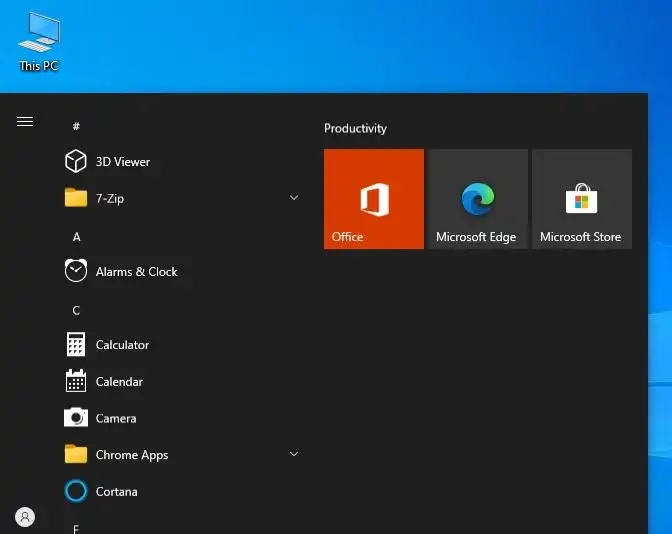
Task: Select the Alarms & Clock label
Action: coord(137,272)
